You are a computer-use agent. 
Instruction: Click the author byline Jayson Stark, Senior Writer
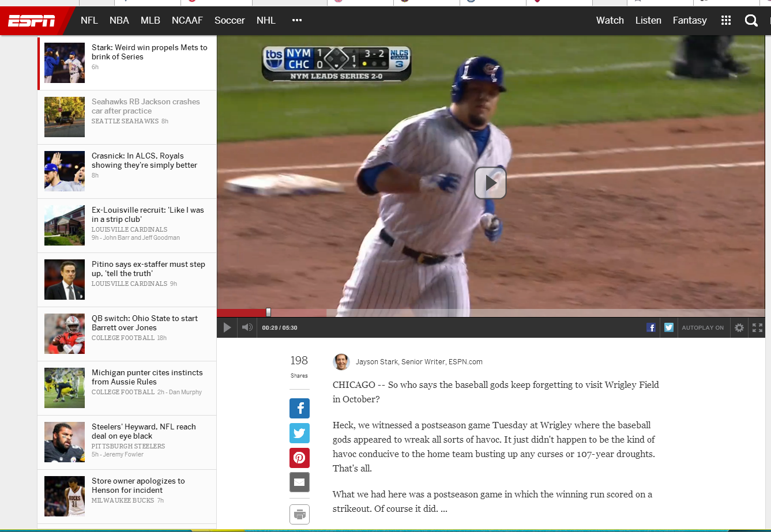click(x=419, y=362)
